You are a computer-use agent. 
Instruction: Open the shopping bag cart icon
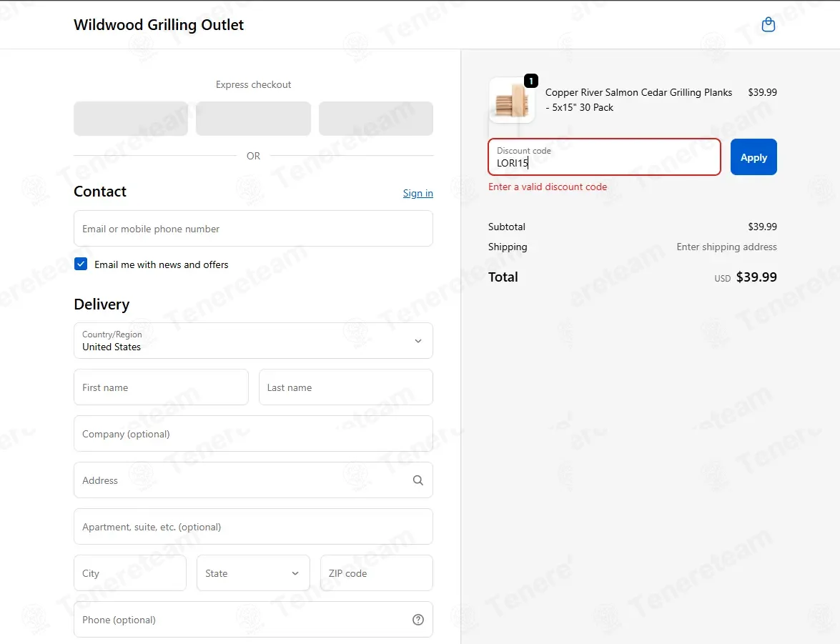click(769, 24)
